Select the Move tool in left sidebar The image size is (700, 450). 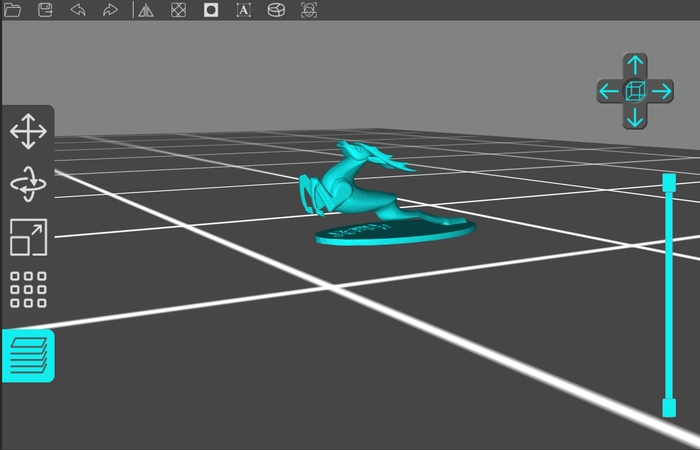click(28, 131)
